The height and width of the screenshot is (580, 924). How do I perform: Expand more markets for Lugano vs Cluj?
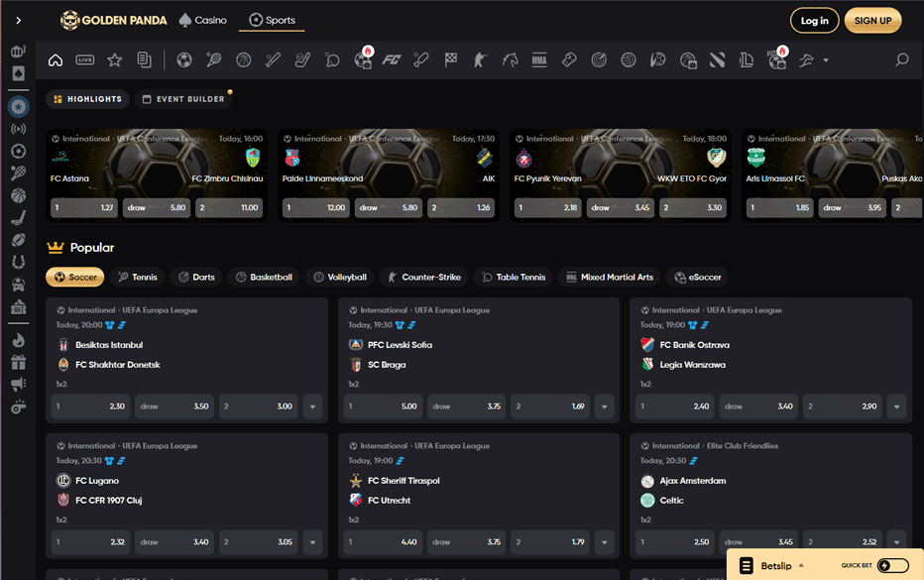click(312, 542)
